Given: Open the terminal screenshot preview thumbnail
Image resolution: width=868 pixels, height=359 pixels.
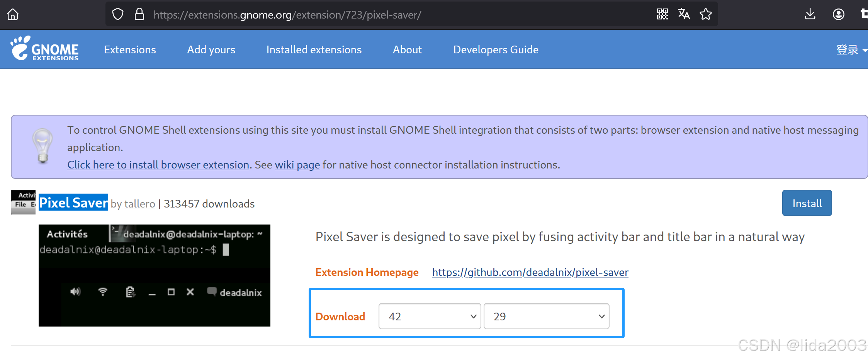Looking at the screenshot, I should tap(155, 276).
